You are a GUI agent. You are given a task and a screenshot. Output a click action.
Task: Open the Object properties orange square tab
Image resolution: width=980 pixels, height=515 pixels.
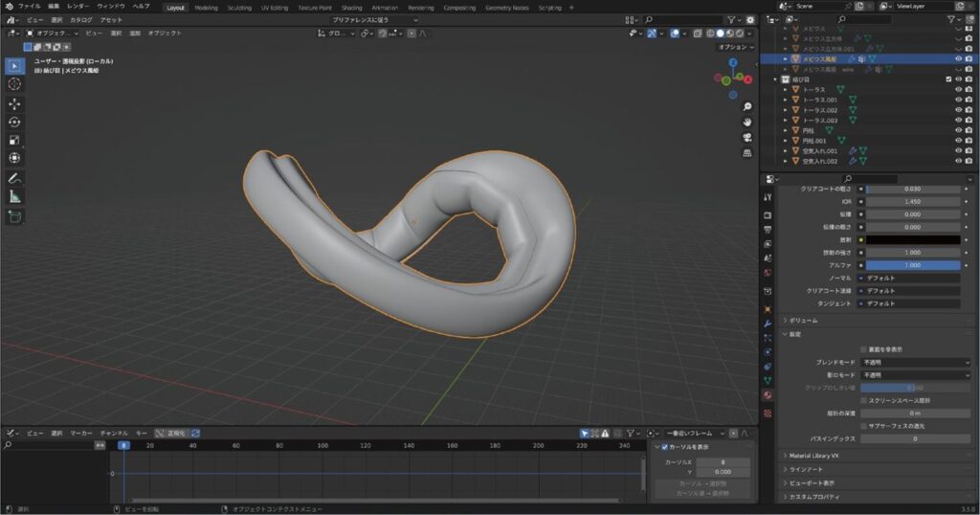coord(768,309)
